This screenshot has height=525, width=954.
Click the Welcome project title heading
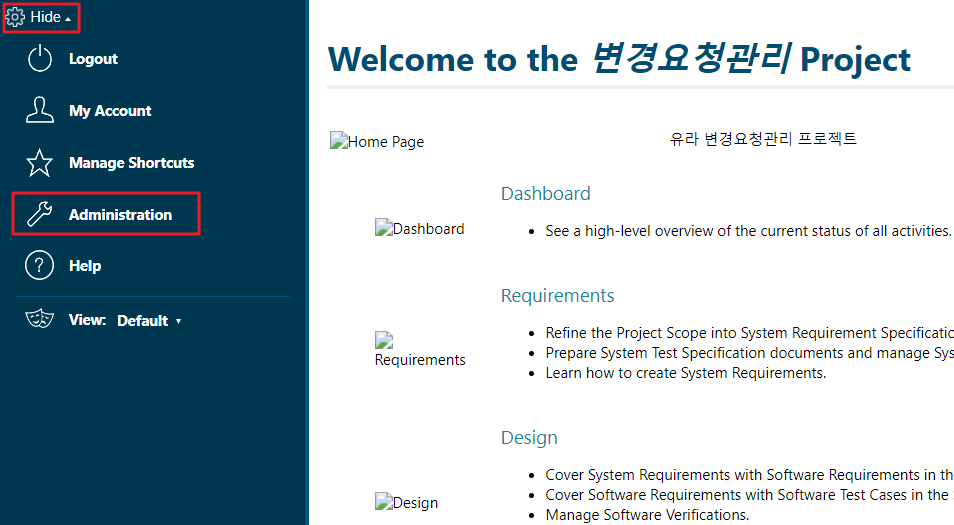pyautogui.click(x=619, y=59)
